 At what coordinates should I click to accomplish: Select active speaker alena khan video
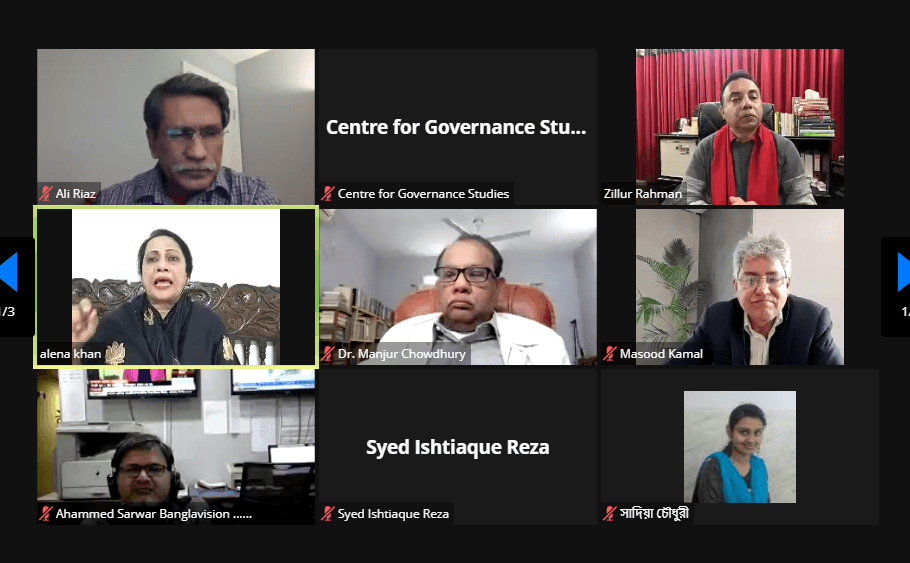pos(176,287)
